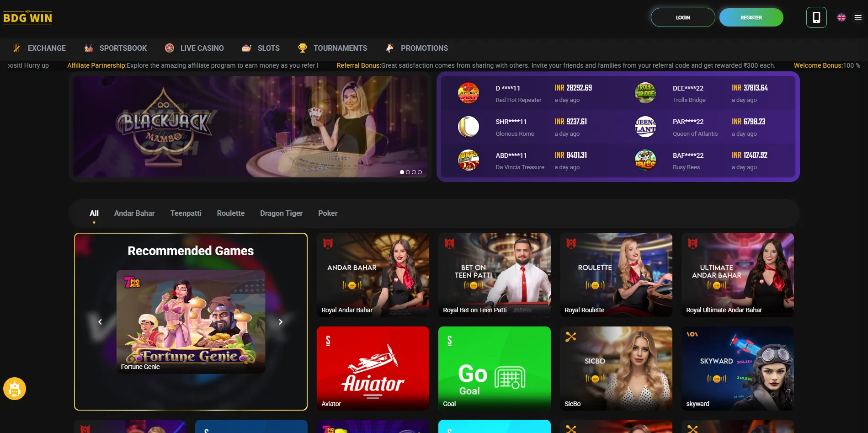Open the SPORTSBOOK menu item
The height and width of the screenshot is (433, 868).
[123, 48]
